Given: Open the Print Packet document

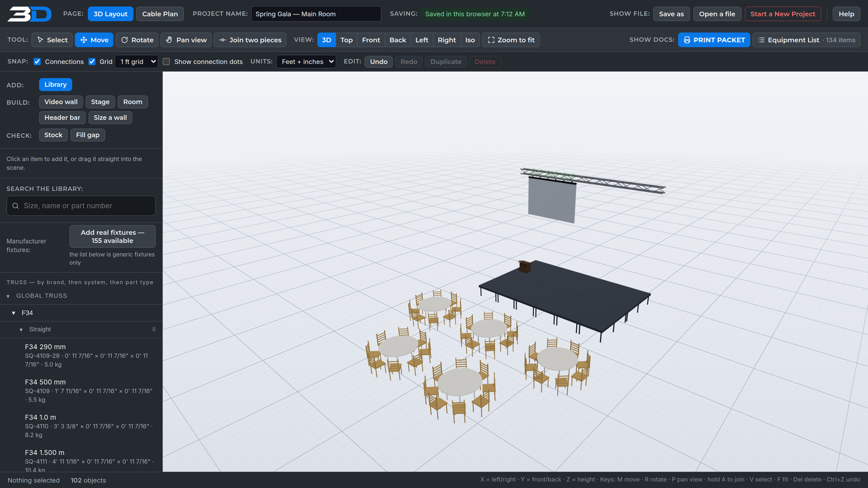Looking at the screenshot, I should 714,40.
